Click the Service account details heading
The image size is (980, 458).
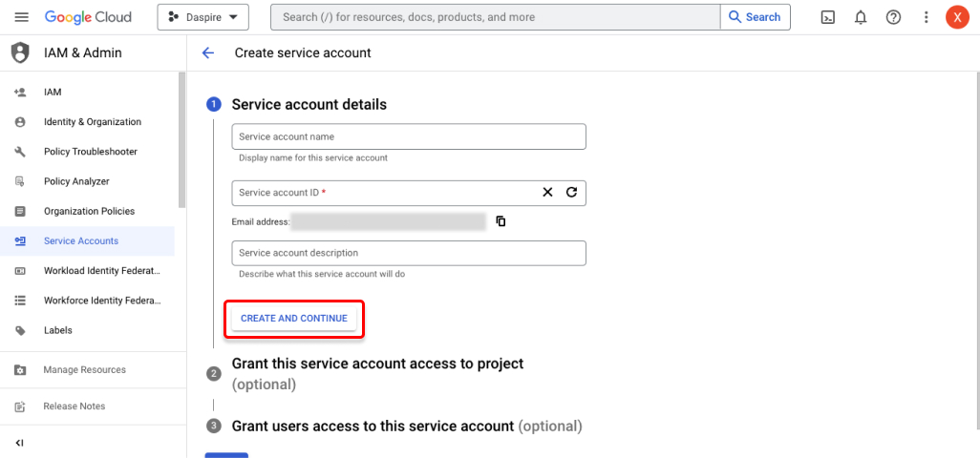(x=309, y=104)
